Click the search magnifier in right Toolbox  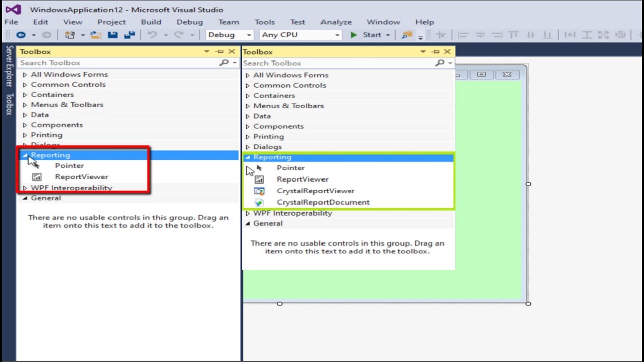440,63
